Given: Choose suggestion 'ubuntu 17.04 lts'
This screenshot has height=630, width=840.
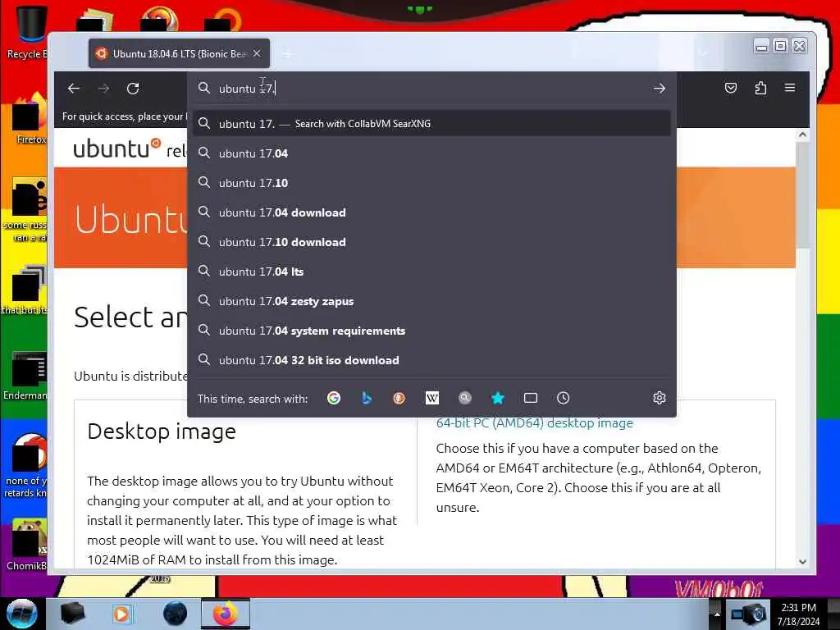Looking at the screenshot, I should point(431,272).
